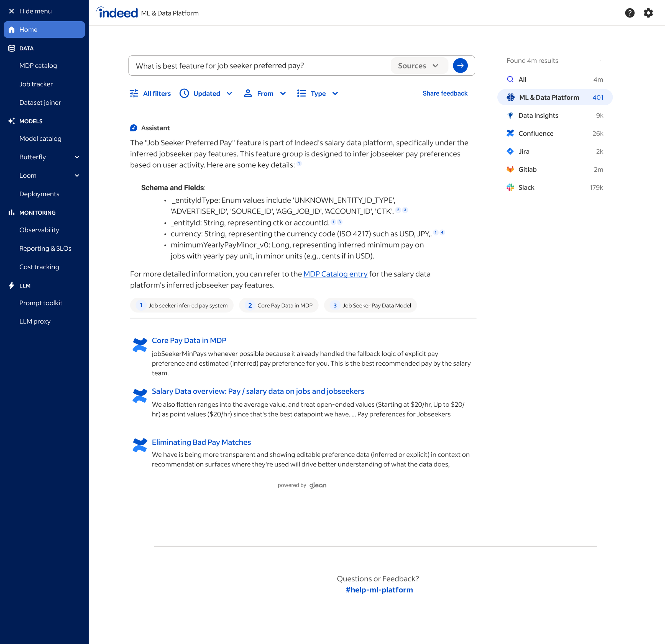Click the MODELS sparkle section icon
This screenshot has height=644, width=665.
coord(12,121)
